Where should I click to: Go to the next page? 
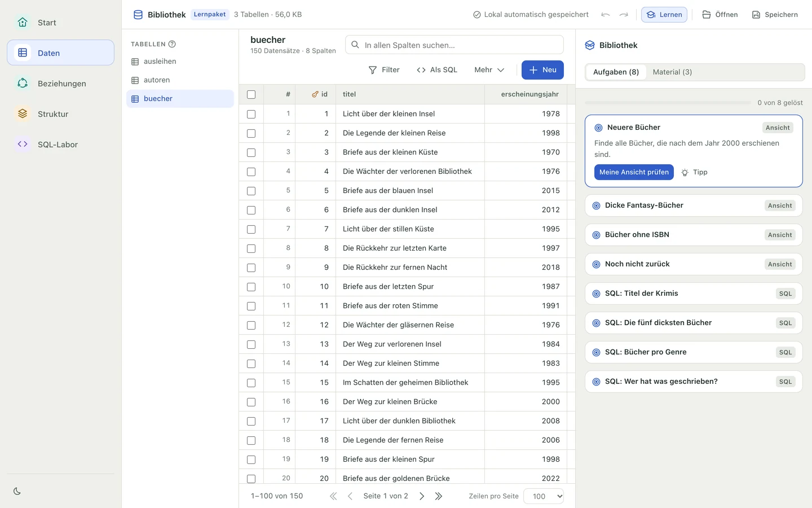[x=422, y=496]
